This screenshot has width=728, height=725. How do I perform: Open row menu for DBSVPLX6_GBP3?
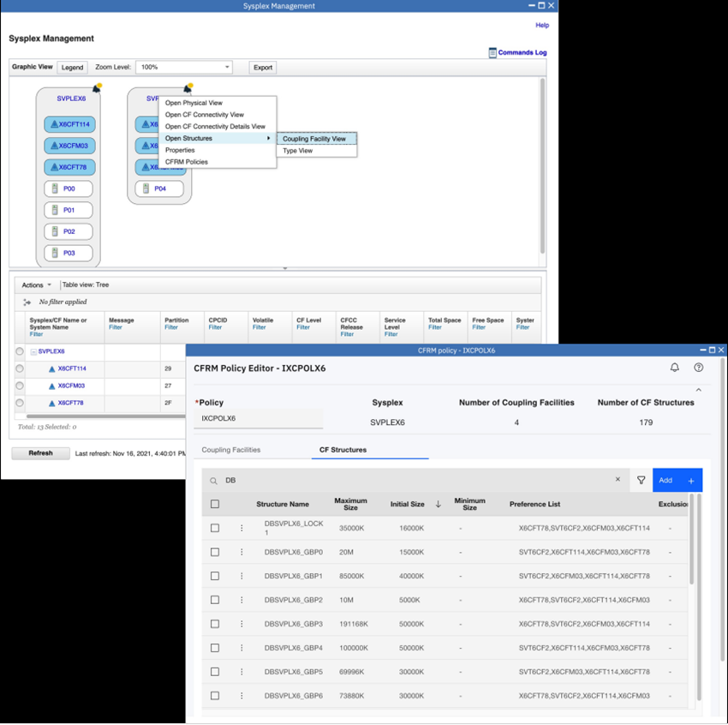point(242,624)
